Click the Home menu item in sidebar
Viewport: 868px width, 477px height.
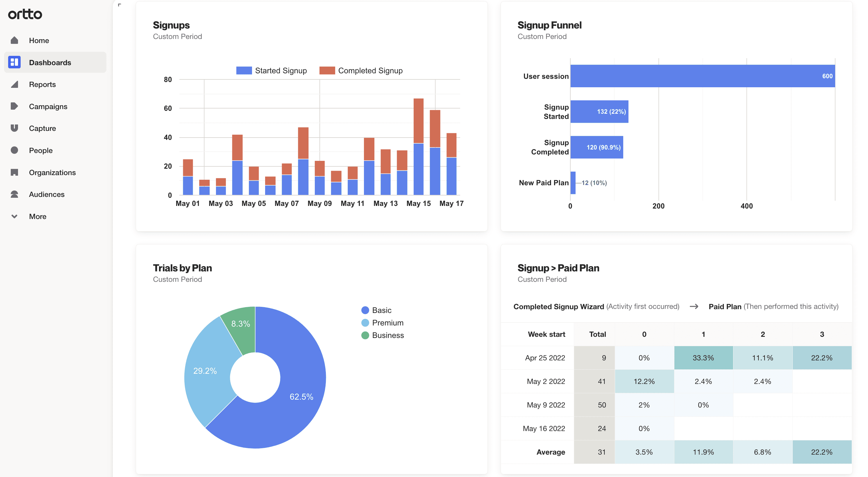[x=39, y=39]
